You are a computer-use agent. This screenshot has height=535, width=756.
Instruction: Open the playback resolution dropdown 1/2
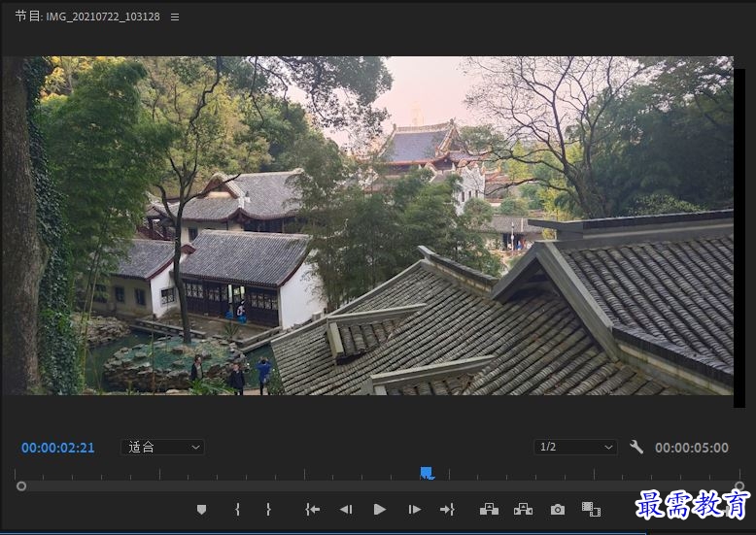(x=575, y=448)
